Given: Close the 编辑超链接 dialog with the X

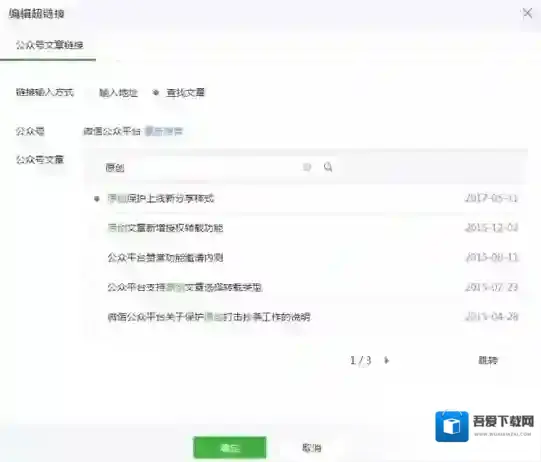Looking at the screenshot, I should pyautogui.click(x=527, y=13).
